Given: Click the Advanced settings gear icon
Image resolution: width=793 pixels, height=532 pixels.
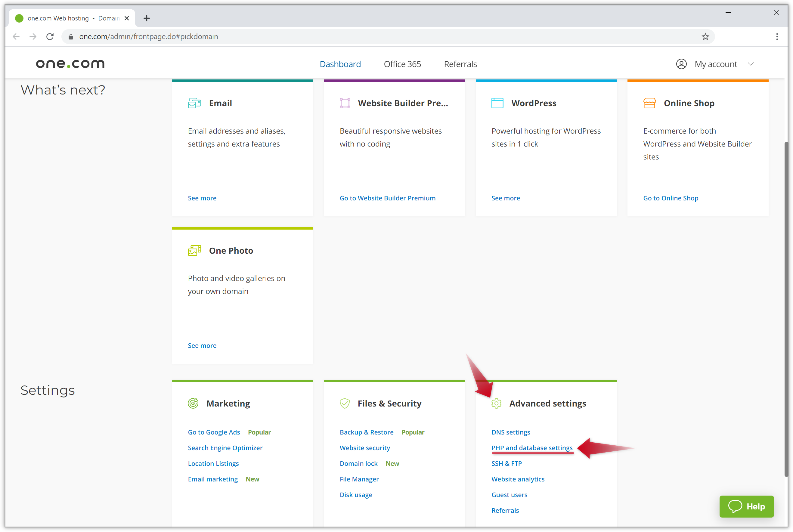Looking at the screenshot, I should (x=496, y=403).
